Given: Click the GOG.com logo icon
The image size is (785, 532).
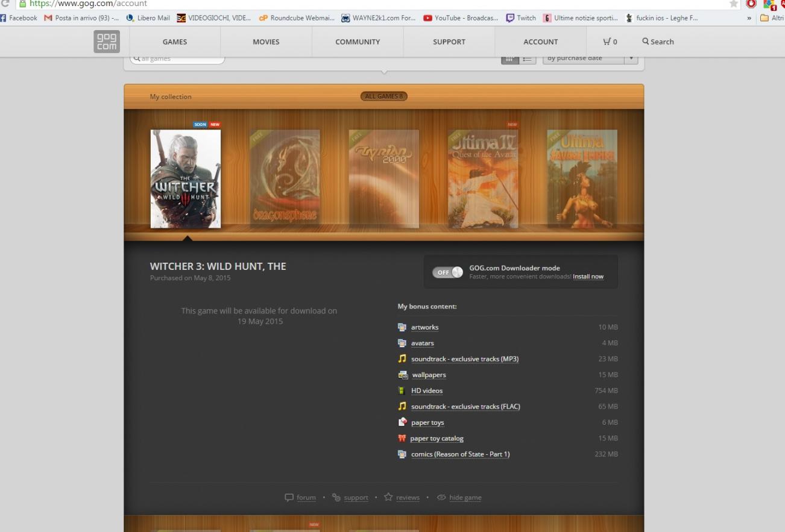Looking at the screenshot, I should (x=106, y=42).
